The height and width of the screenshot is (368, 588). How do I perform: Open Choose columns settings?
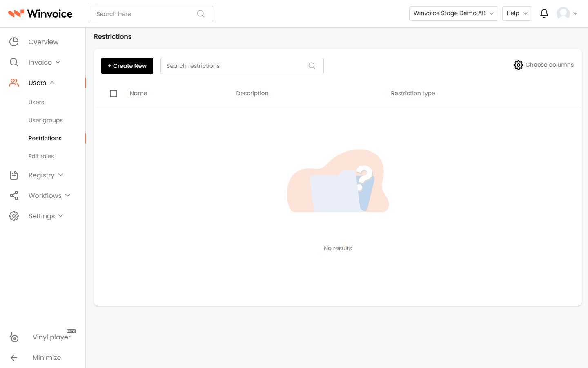(543, 65)
